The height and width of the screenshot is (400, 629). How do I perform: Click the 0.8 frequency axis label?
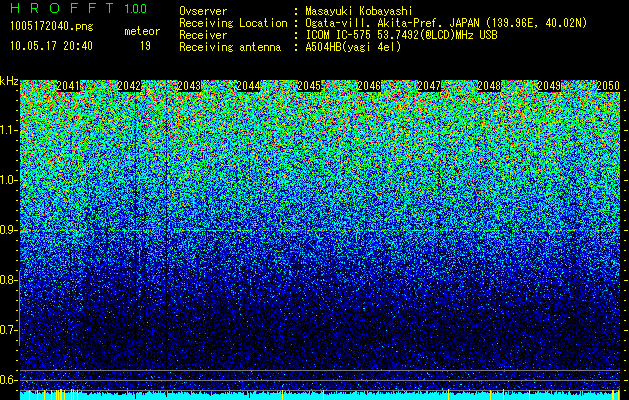[7, 280]
